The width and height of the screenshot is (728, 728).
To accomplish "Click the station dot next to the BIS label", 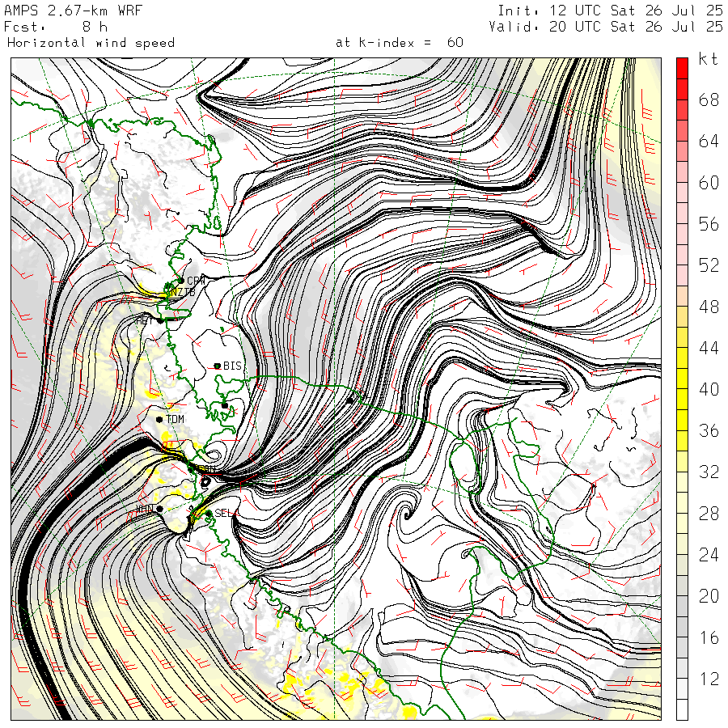I will tap(218, 366).
